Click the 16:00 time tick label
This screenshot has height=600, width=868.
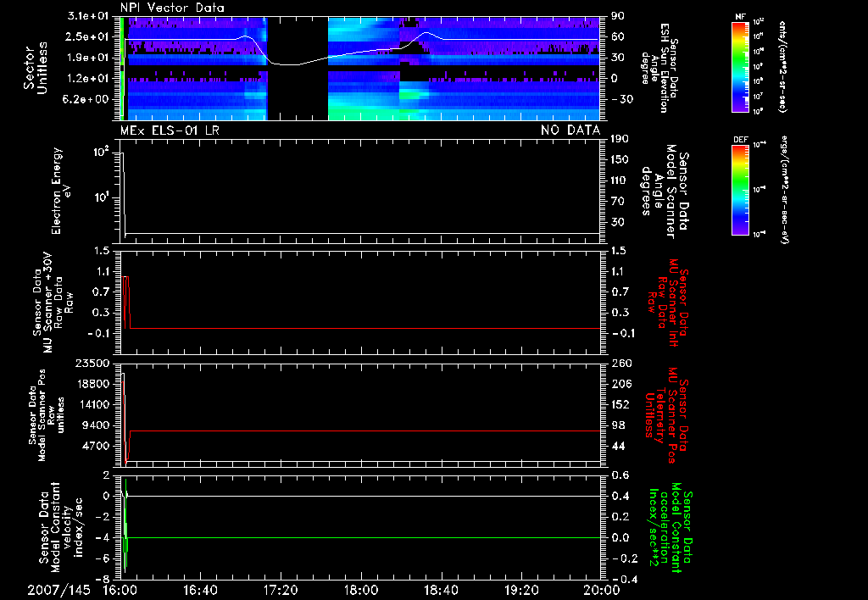coord(119,590)
